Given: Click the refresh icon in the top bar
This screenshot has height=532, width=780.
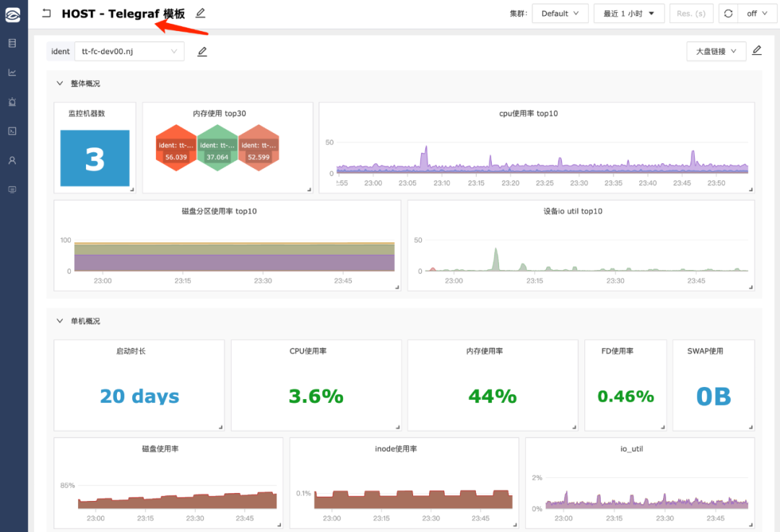Looking at the screenshot, I should [x=728, y=14].
